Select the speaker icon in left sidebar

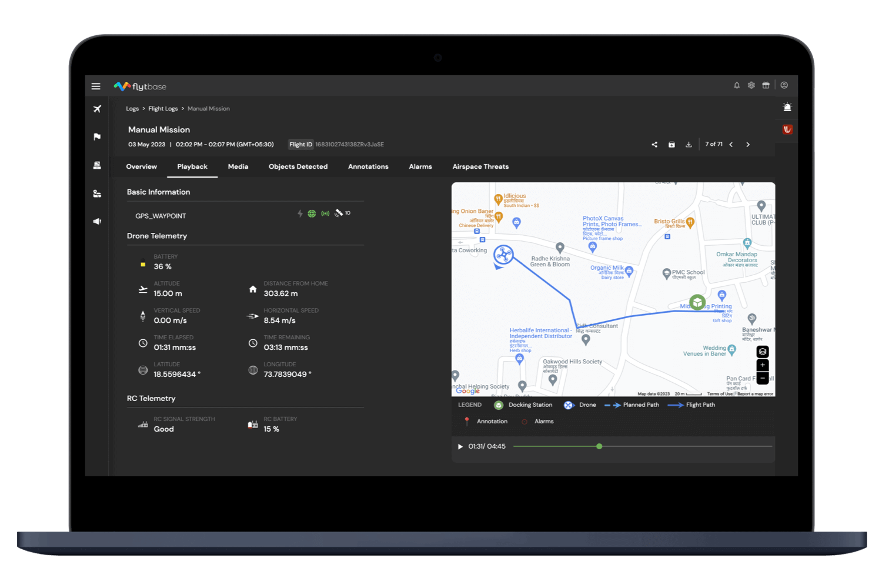(x=97, y=221)
